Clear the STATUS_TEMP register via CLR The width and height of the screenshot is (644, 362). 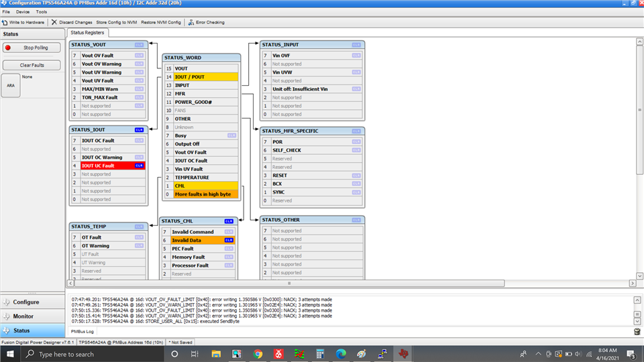click(x=140, y=227)
